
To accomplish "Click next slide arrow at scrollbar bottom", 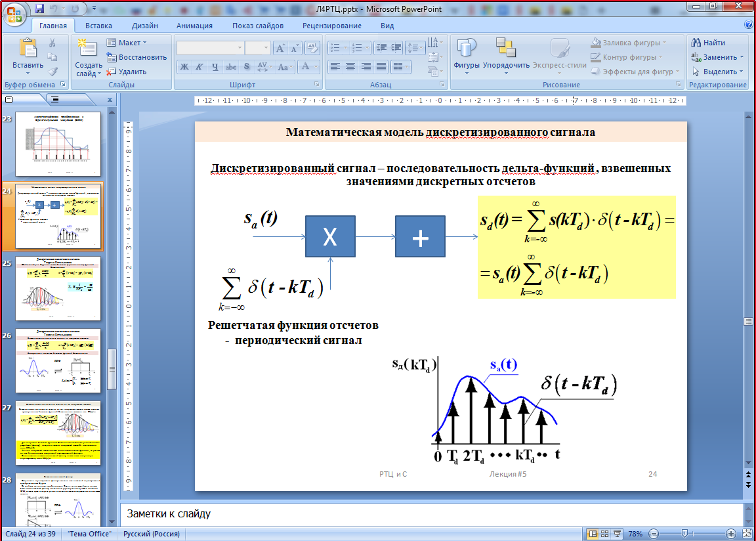I will tap(748, 484).
